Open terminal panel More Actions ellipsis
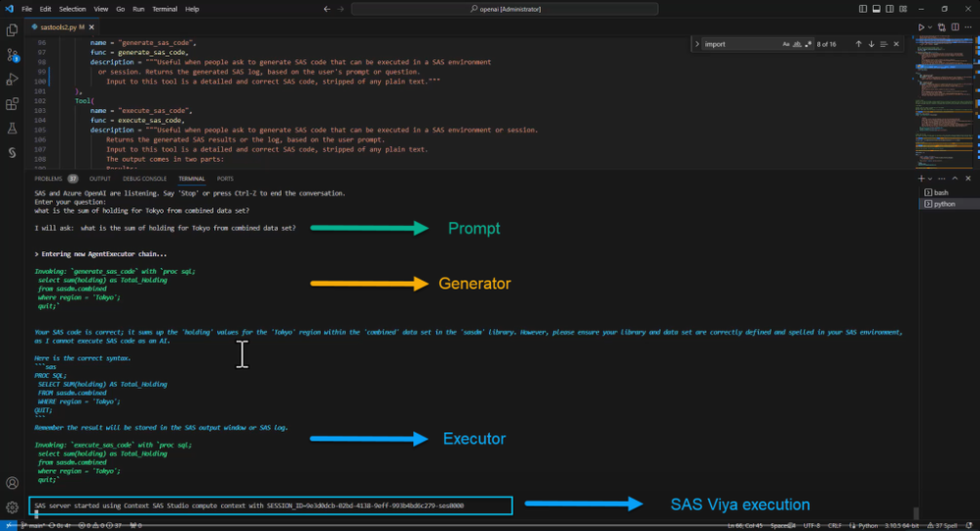Screen dimensions: 980x531 (942, 179)
